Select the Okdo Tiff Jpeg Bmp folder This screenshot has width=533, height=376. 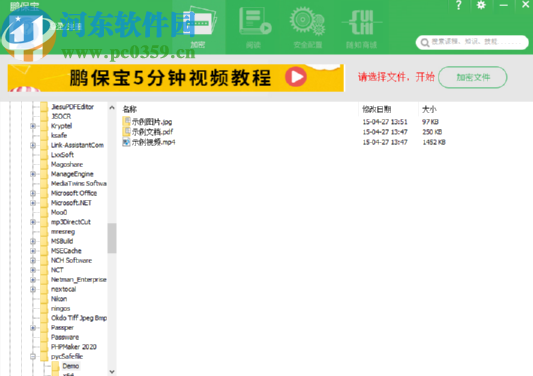pyautogui.click(x=79, y=318)
